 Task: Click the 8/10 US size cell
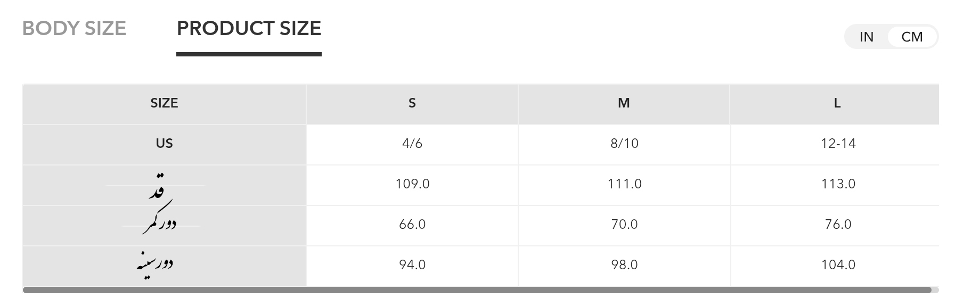pos(624,144)
